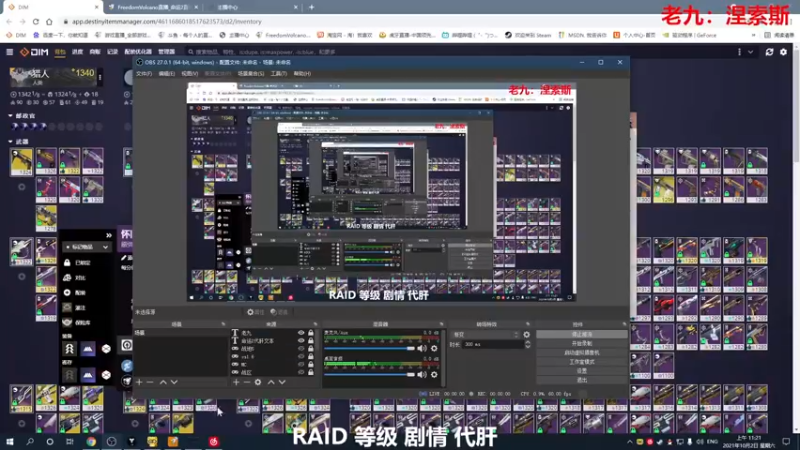Open the Chrome bookmarks overflow chevron
The width and height of the screenshot is (800, 450).
click(x=754, y=35)
